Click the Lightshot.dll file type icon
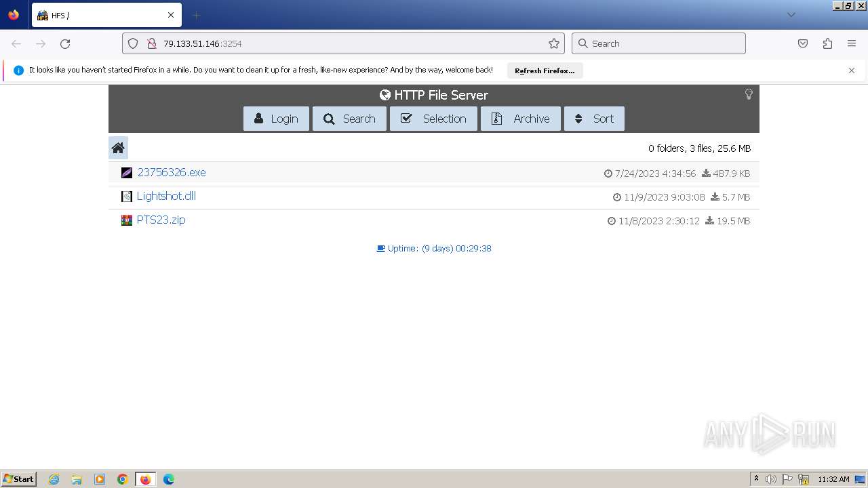 127,197
